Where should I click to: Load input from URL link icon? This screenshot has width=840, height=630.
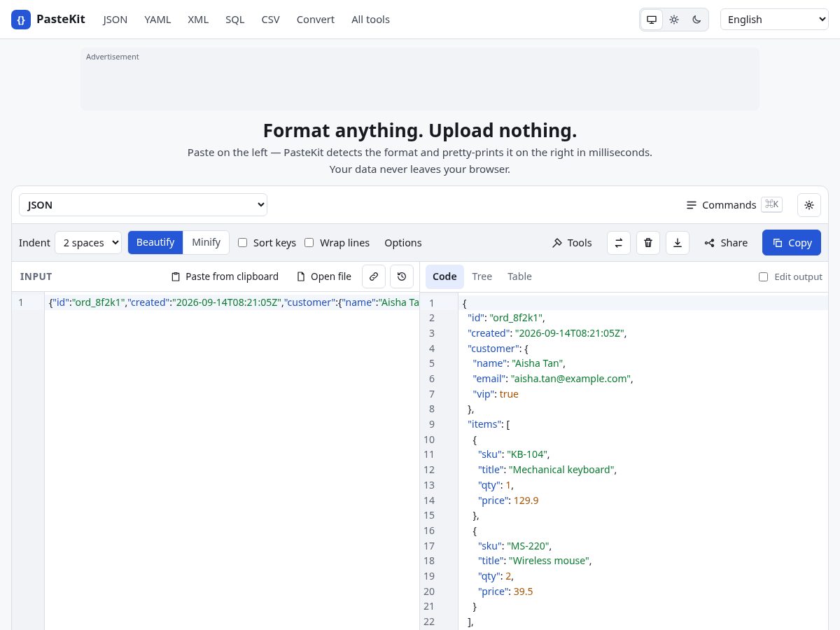click(x=374, y=276)
